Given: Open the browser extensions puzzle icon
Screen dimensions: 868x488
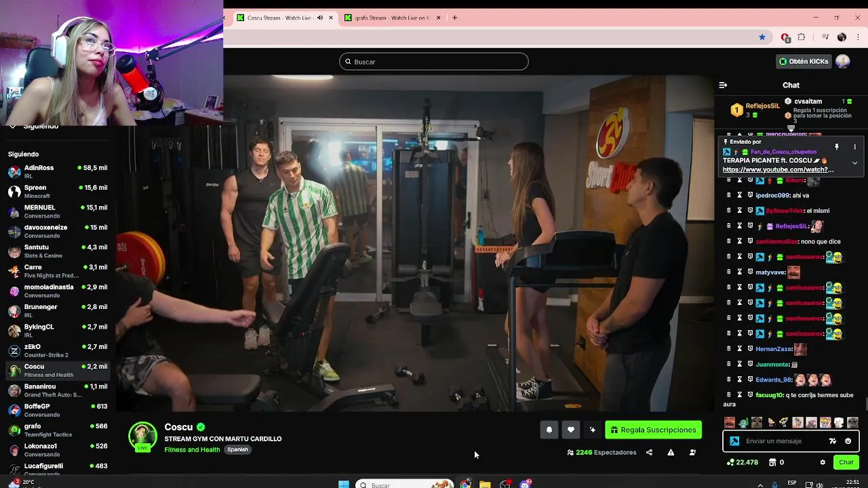Looking at the screenshot, I should pos(801,37).
